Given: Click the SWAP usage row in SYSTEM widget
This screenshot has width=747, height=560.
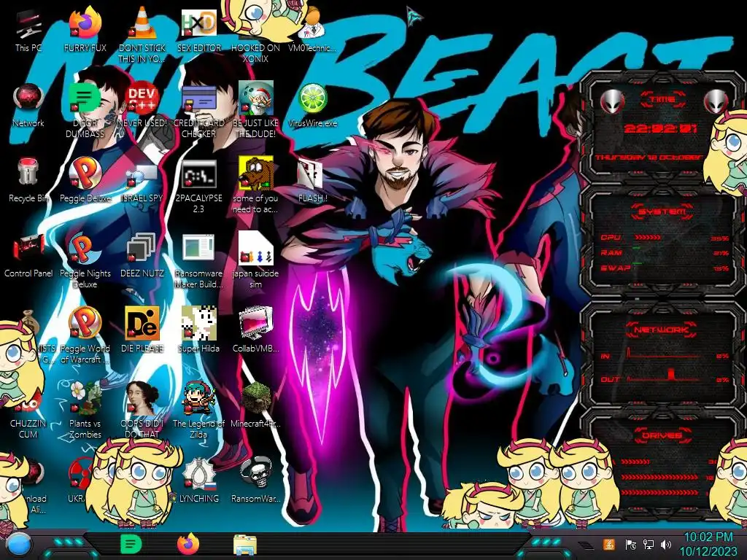Looking at the screenshot, I should [665, 268].
